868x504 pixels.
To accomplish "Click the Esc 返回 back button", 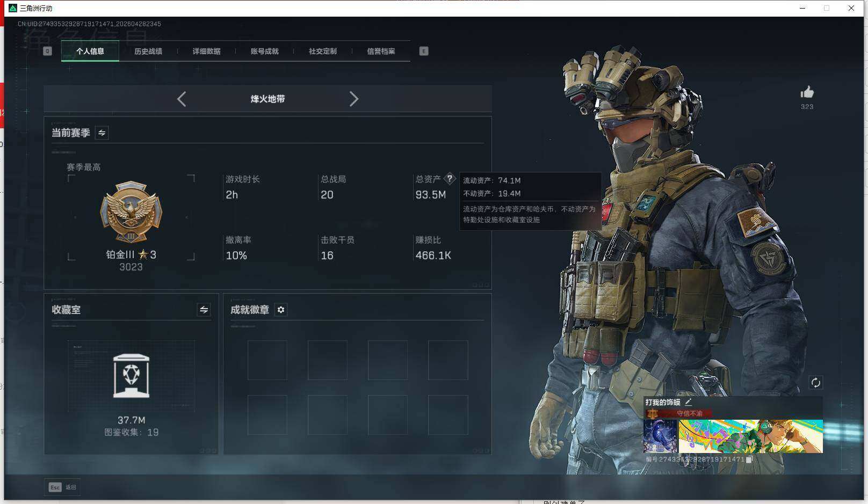I will (62, 487).
